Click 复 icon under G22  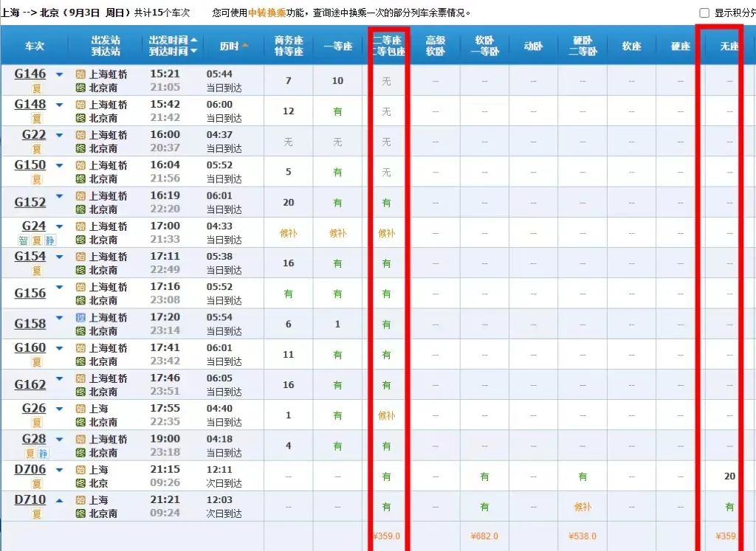[x=37, y=149]
